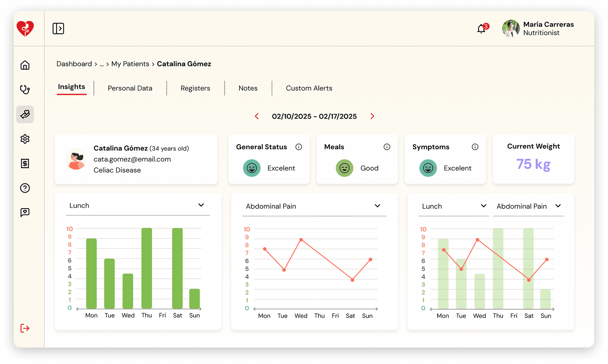The image size is (608, 364).
Task: Open the feedback chat heart icon
Action: (25, 213)
